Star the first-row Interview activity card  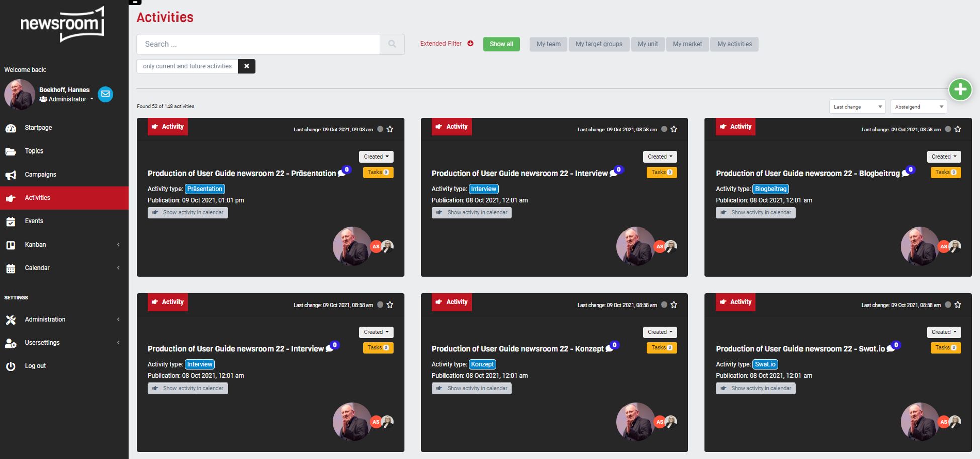click(674, 129)
